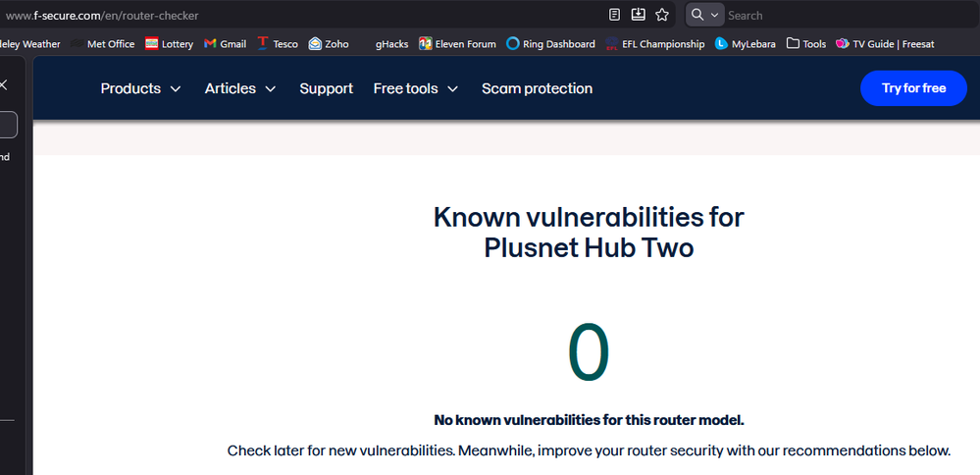Close the sidebar panel with the X
The image size is (980, 475).
click(4, 85)
